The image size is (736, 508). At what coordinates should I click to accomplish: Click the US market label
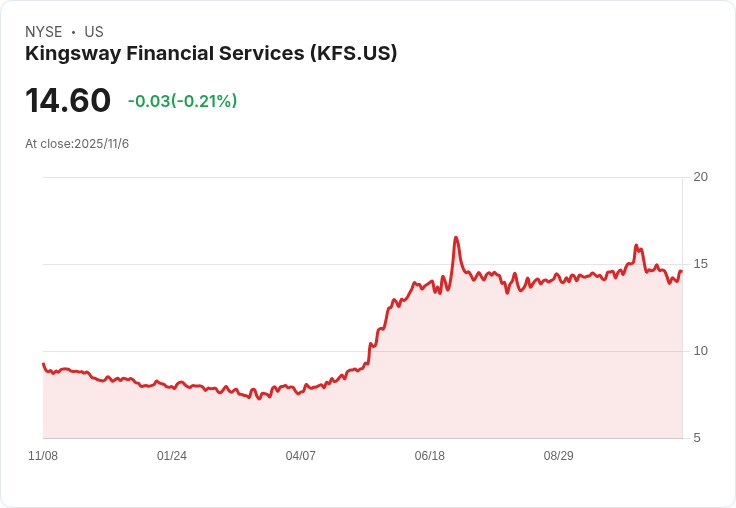point(94,32)
